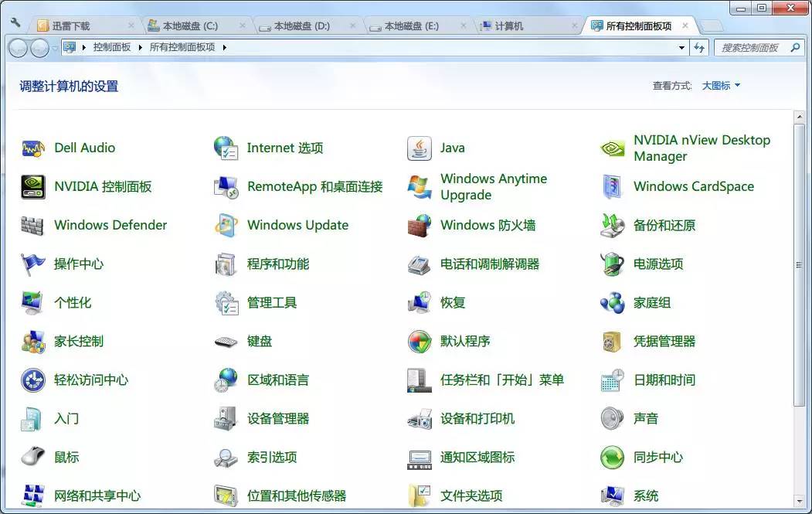Screen dimensions: 812x514
Task: Expand the arrow after 控制面板 in breadcrumb
Action: (140, 48)
